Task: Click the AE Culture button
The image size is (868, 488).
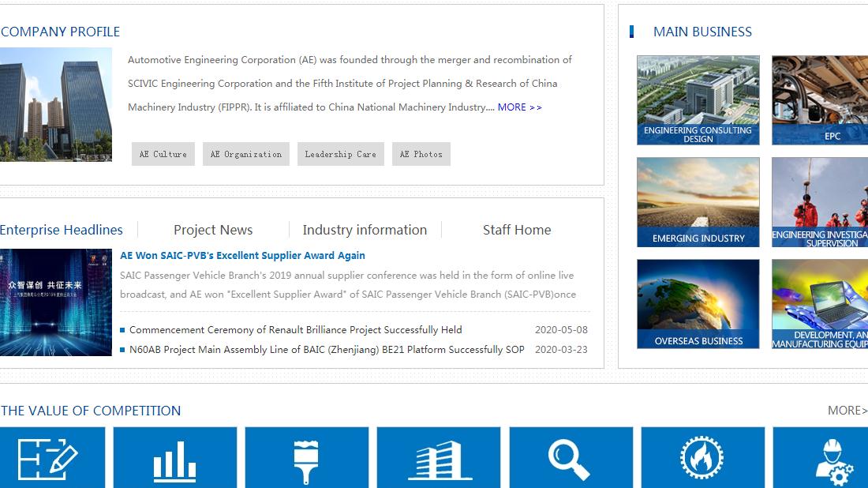Action: point(163,154)
